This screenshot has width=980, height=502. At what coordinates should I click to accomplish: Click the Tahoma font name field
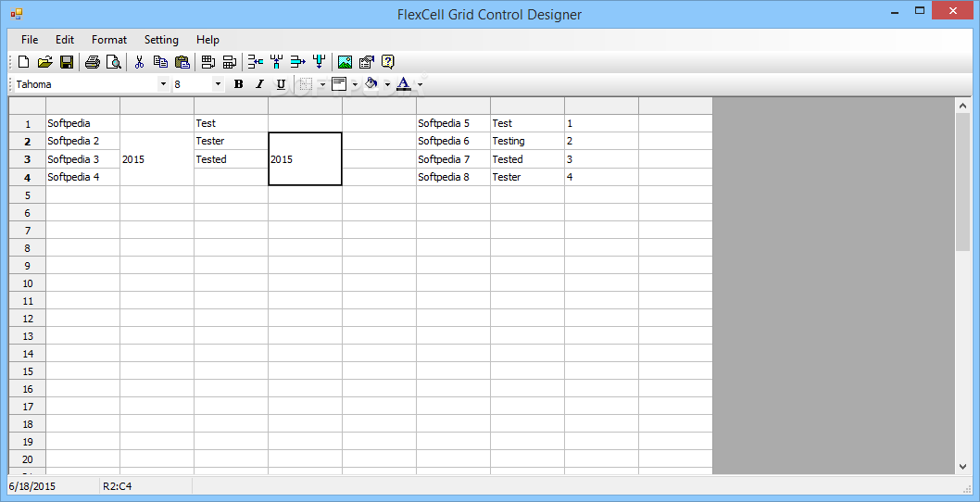point(85,84)
